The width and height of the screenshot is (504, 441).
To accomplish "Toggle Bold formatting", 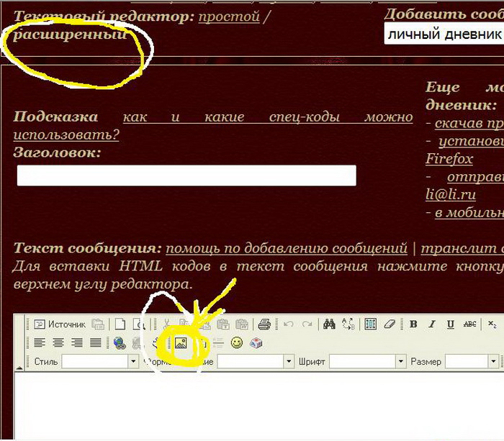I will [x=413, y=324].
